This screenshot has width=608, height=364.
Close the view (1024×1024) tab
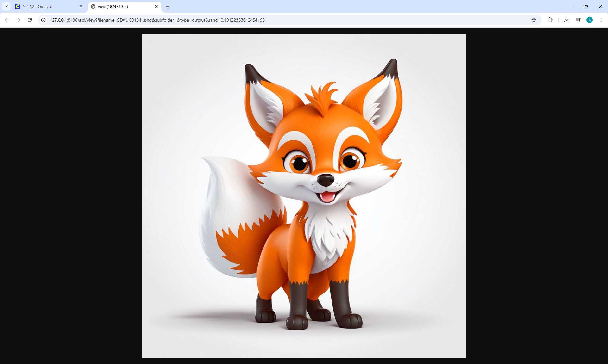[x=156, y=6]
